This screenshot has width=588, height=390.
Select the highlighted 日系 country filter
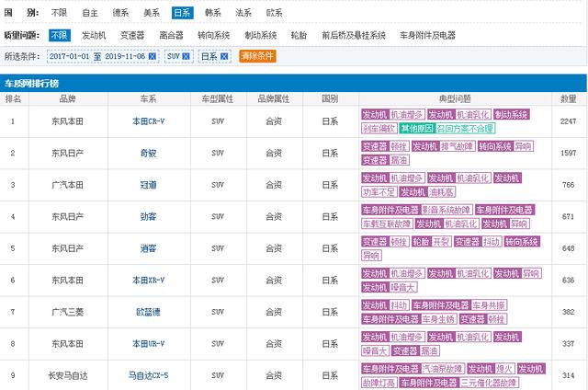tap(183, 13)
